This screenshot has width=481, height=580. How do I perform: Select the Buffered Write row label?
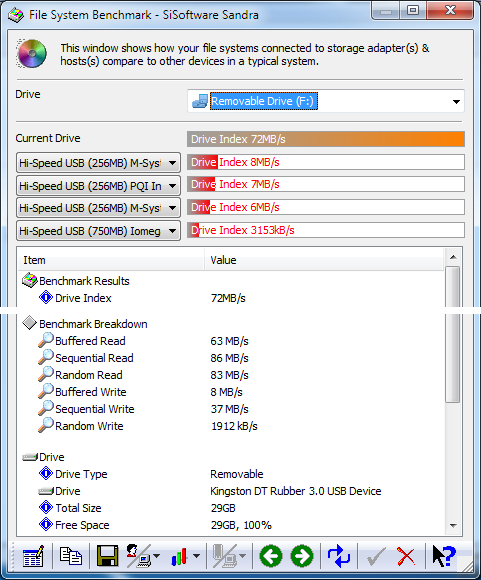(x=91, y=392)
